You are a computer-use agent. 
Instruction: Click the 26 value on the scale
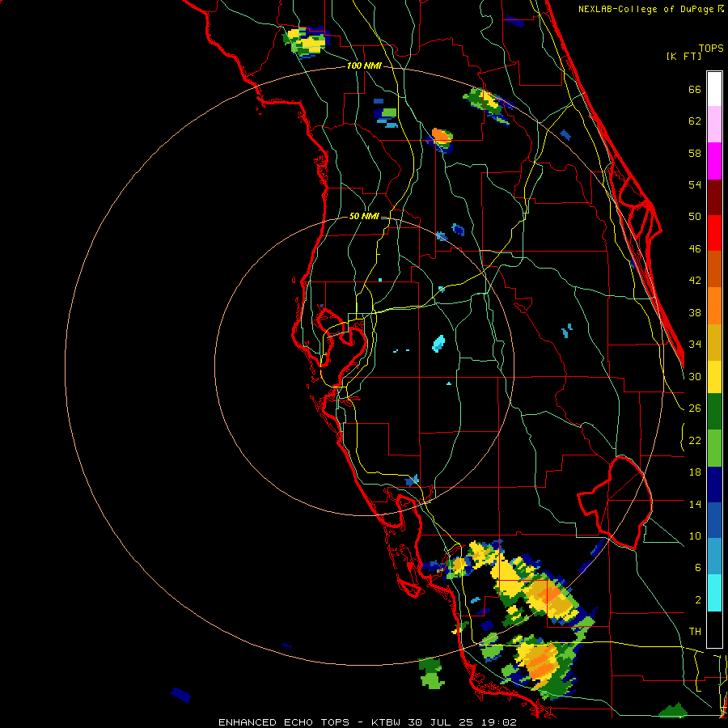695,408
